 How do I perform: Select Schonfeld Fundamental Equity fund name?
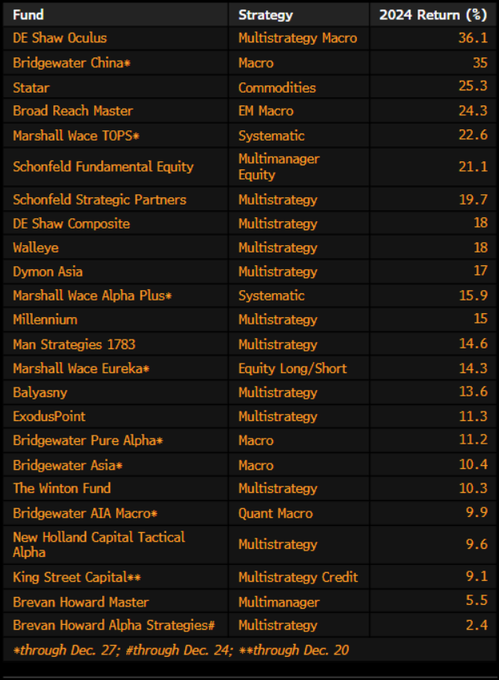coord(103,167)
